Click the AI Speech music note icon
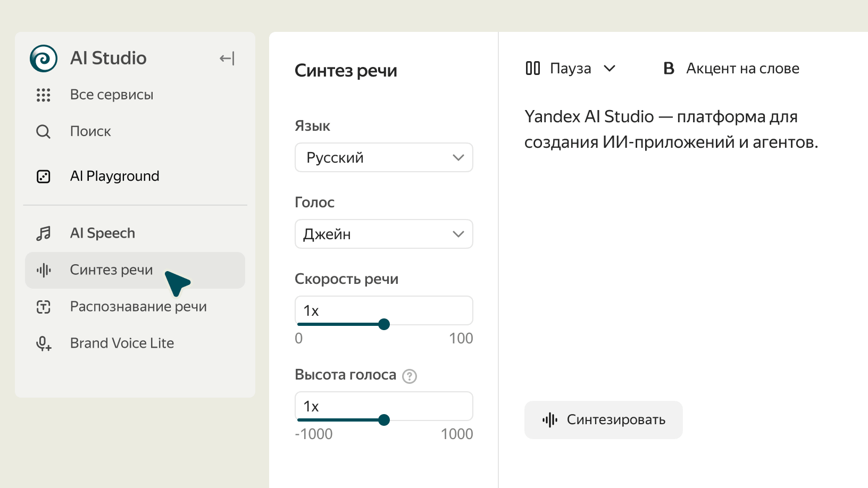 [44, 233]
